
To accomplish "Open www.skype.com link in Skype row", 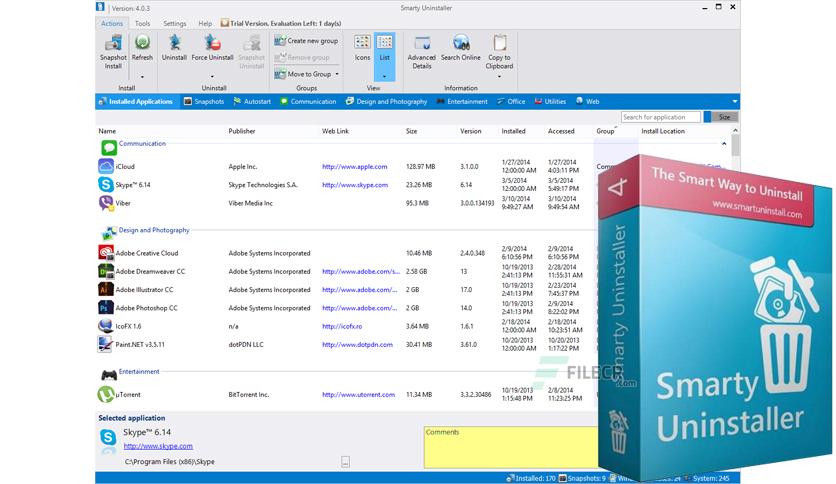I will coord(355,185).
